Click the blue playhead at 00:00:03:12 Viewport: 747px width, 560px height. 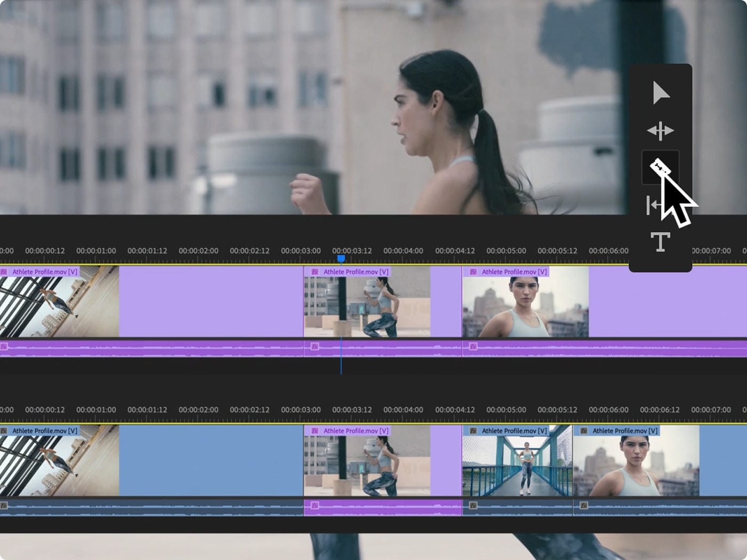point(341,258)
